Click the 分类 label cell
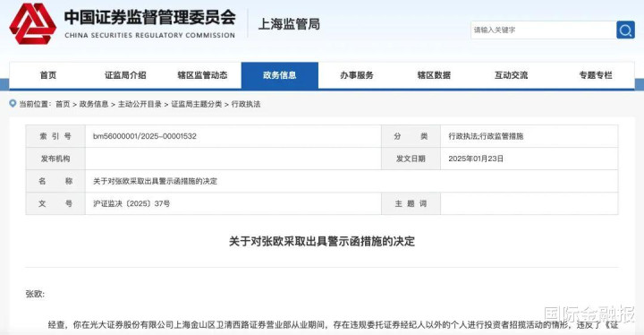Viewport: 644px width, 335px height. [x=411, y=136]
